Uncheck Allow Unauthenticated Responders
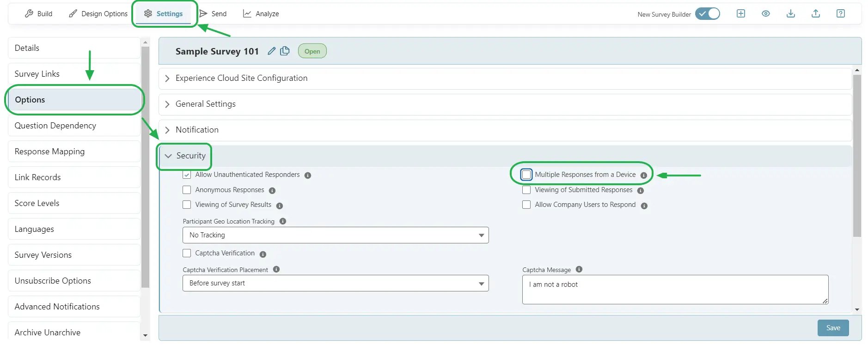 (187, 175)
